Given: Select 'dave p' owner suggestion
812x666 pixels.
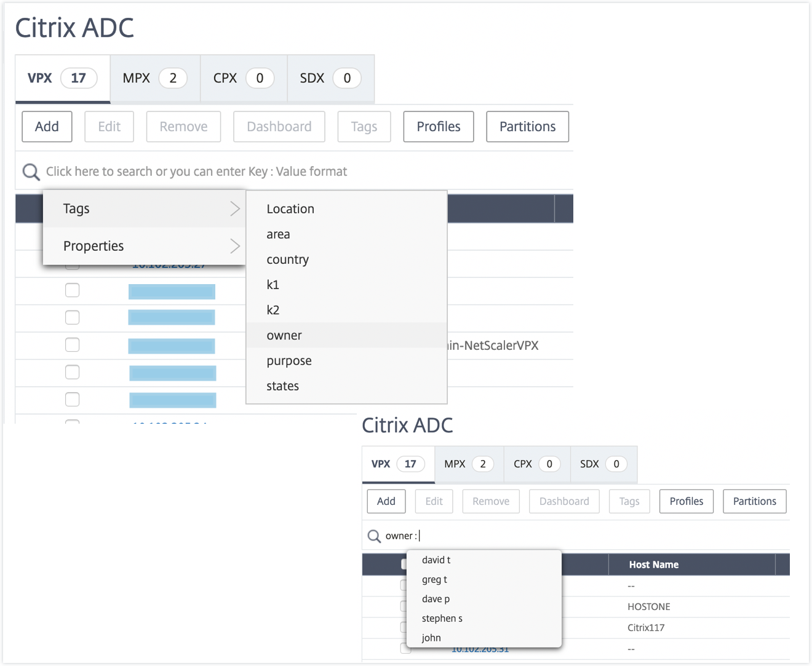Looking at the screenshot, I should [x=484, y=599].
